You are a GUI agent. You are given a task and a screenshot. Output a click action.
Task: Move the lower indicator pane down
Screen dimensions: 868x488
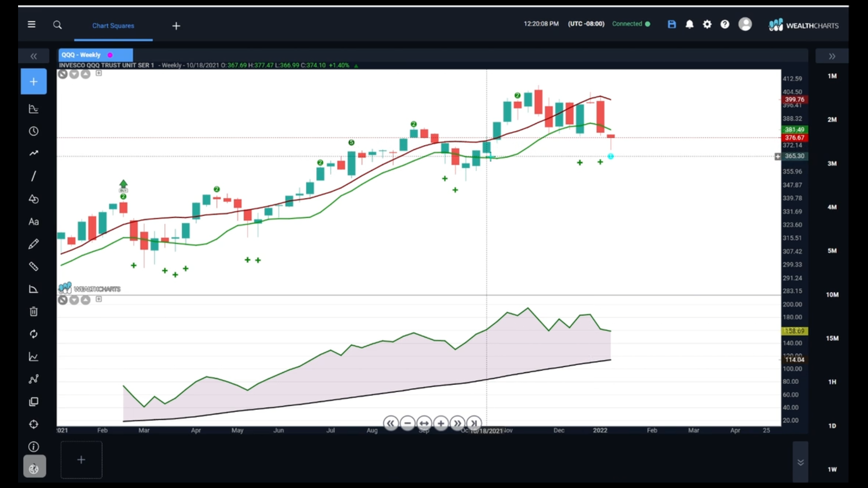[74, 300]
